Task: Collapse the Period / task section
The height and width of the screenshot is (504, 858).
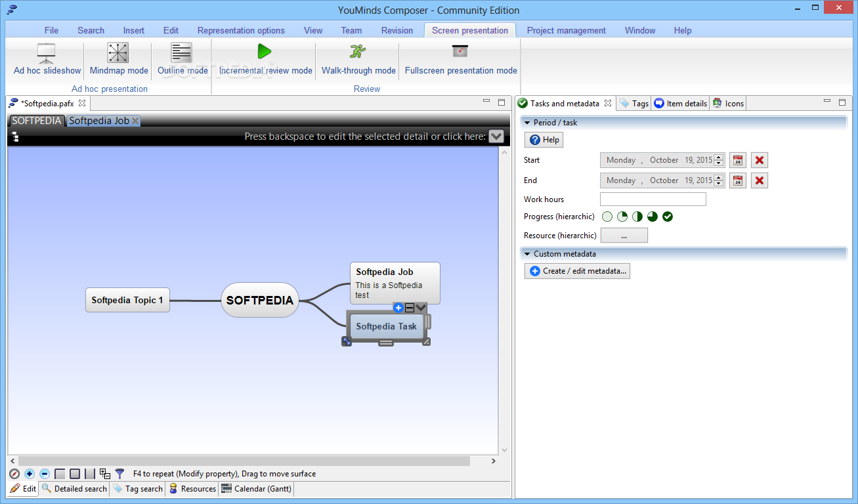Action: [527, 123]
